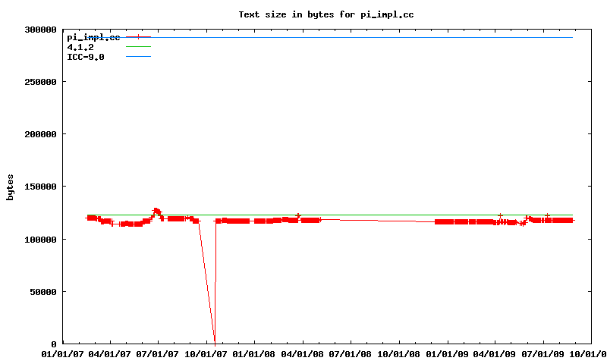Click the 04/01/08 x-axis date label

click(303, 353)
